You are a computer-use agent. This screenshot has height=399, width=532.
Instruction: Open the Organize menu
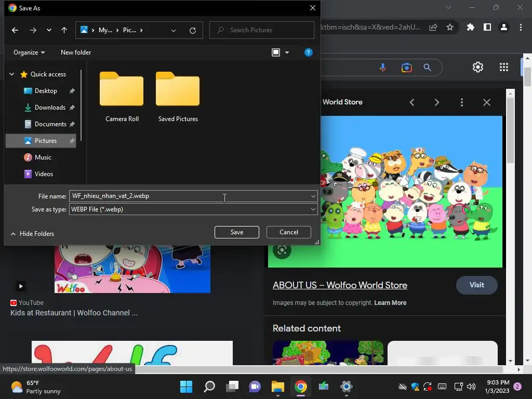(29, 52)
